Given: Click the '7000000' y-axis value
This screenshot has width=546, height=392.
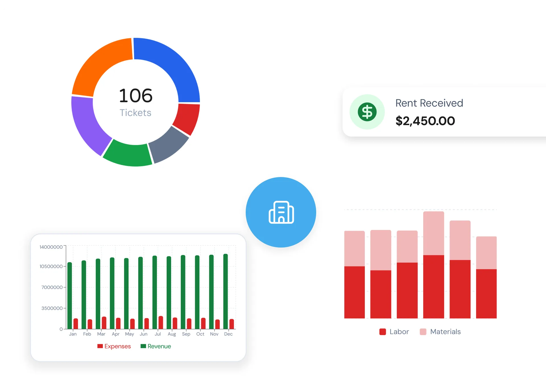Looking at the screenshot, I should [x=52, y=287].
